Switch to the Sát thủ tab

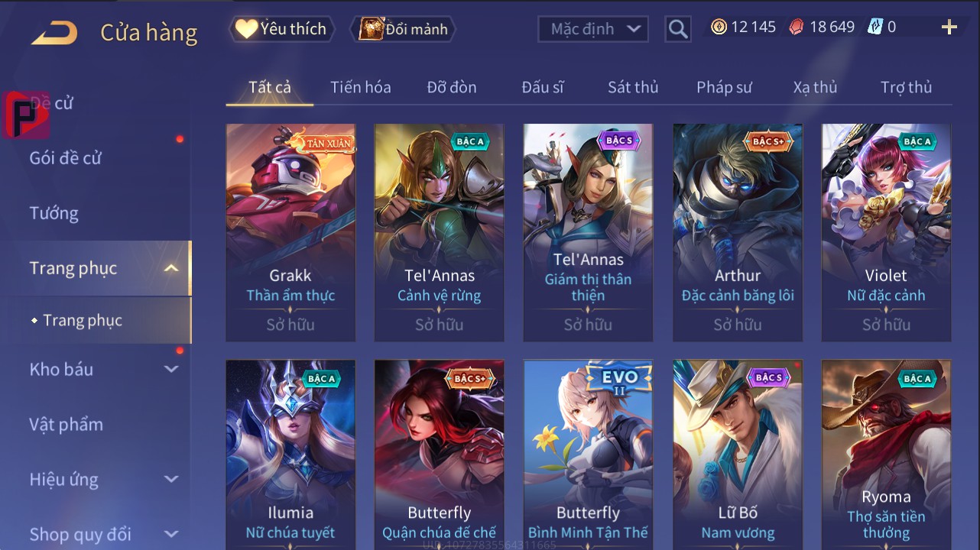(x=633, y=87)
